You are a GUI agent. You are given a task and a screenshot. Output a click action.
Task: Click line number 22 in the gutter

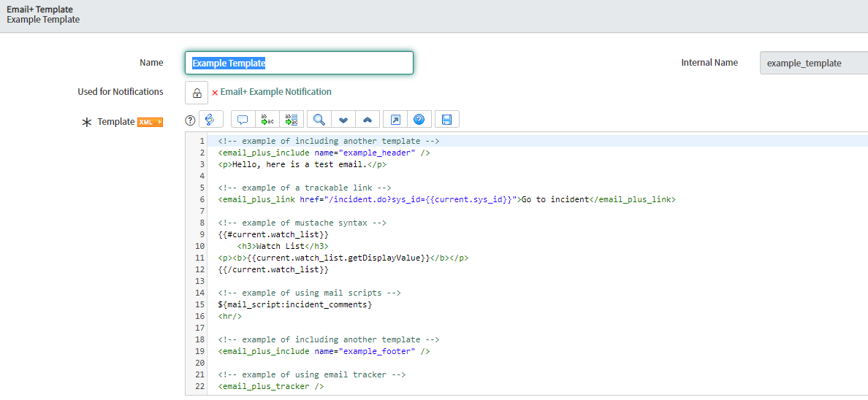(x=200, y=386)
